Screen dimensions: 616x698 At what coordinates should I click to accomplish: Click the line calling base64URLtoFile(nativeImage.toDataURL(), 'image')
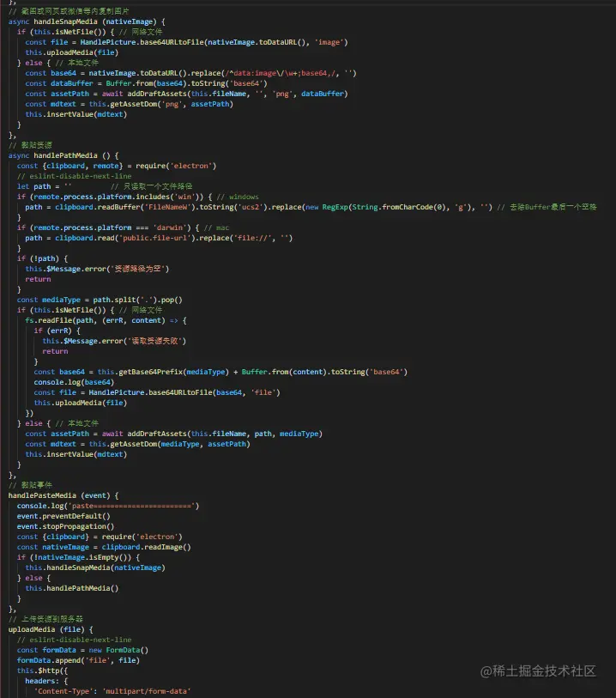[x=186, y=42]
